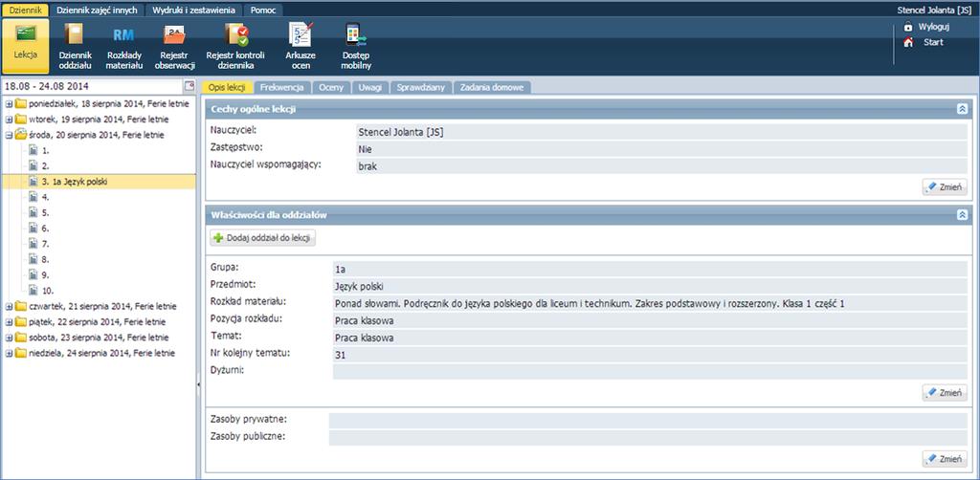Switch to the Sprawdziany tab

coord(421,87)
